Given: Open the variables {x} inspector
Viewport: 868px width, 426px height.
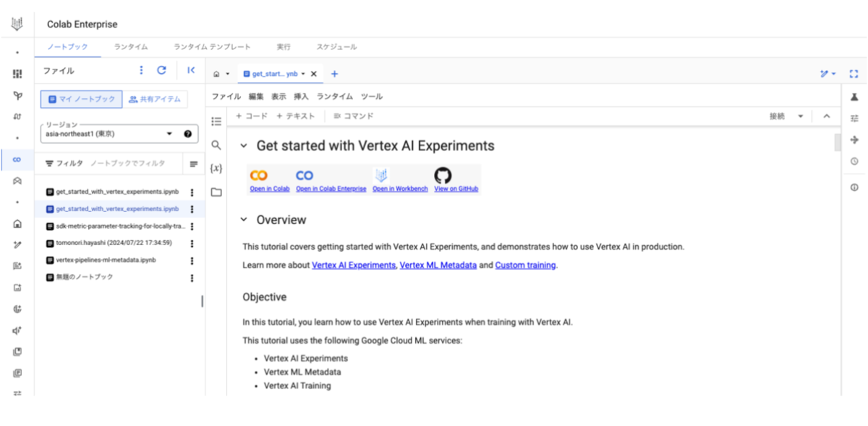Looking at the screenshot, I should tap(216, 169).
